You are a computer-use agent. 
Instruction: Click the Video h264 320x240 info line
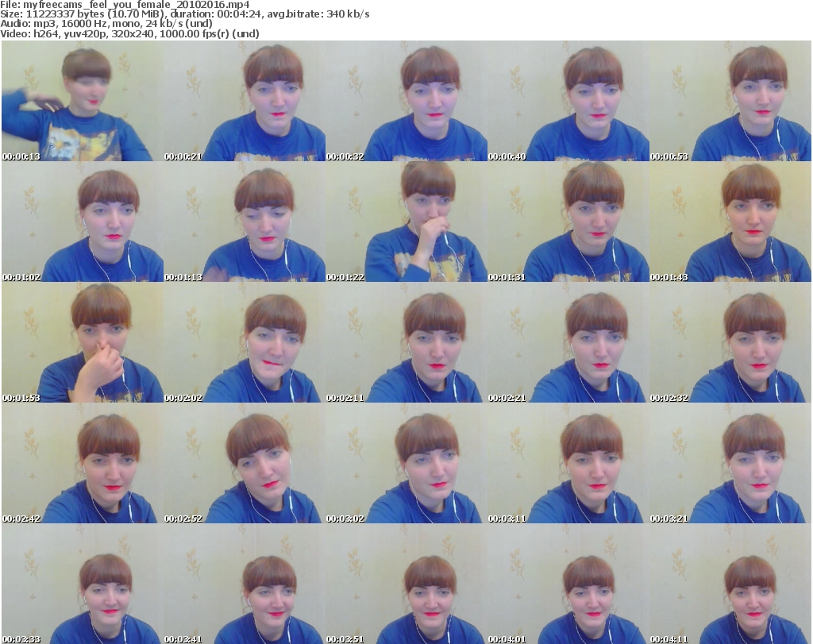coord(129,33)
